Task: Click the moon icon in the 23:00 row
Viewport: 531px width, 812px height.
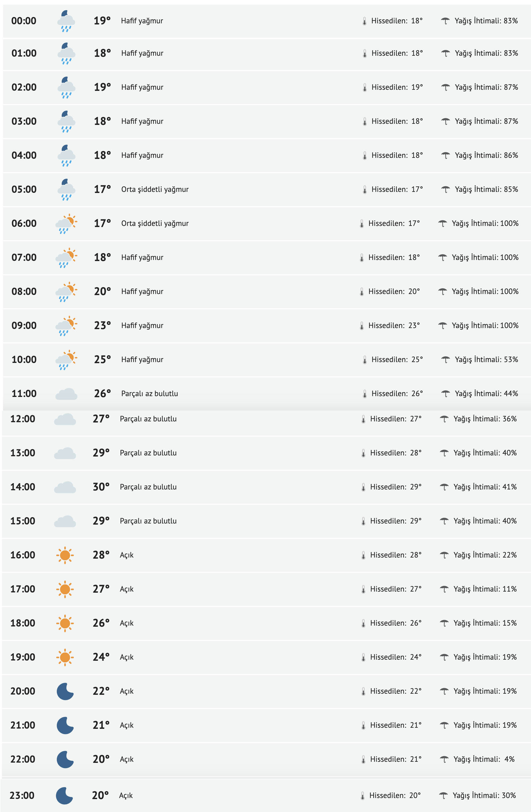Action: tap(64, 796)
